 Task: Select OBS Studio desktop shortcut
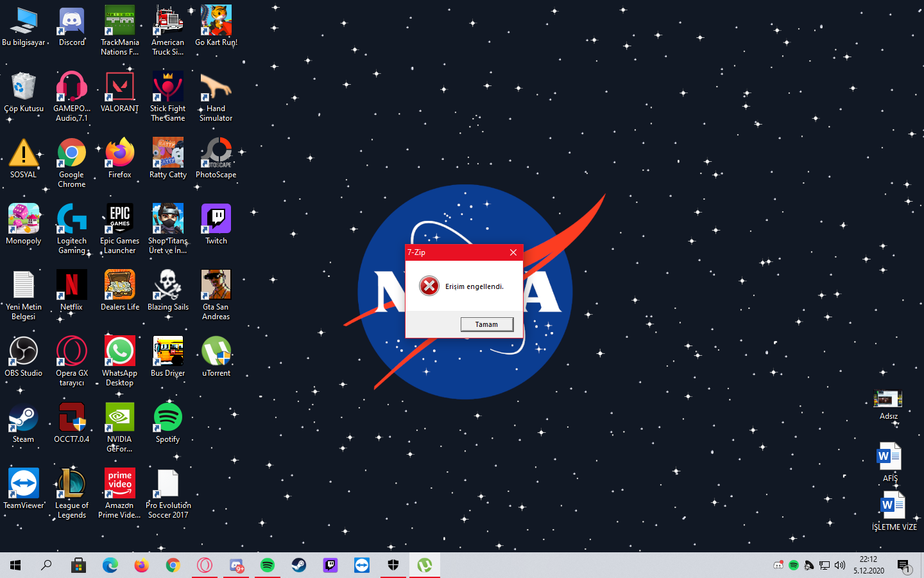tap(24, 358)
